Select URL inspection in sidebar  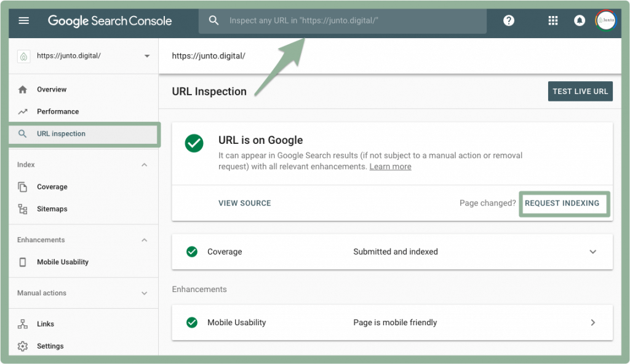pyautogui.click(x=84, y=134)
